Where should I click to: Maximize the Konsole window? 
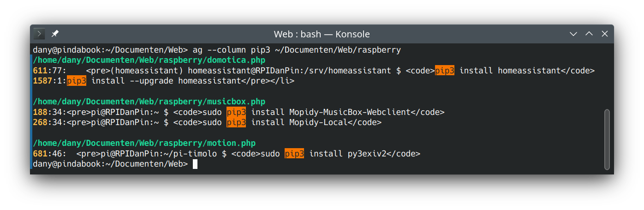(x=589, y=34)
